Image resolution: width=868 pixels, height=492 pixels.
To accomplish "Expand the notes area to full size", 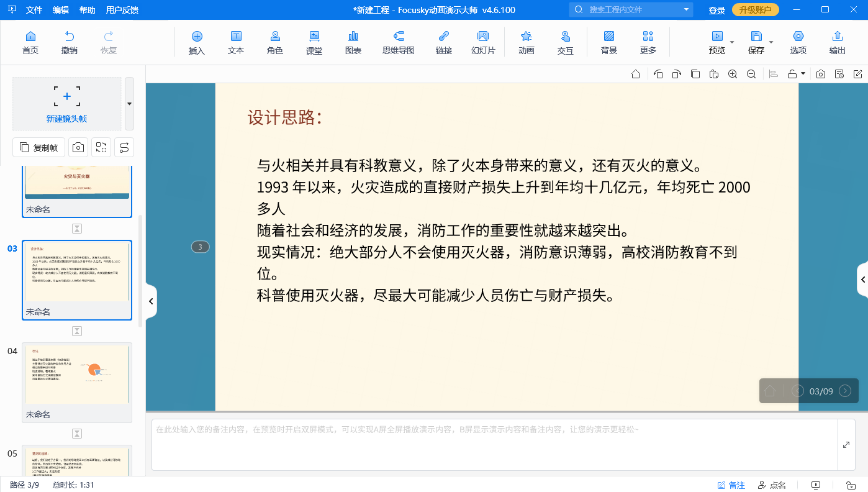I will click(x=846, y=445).
